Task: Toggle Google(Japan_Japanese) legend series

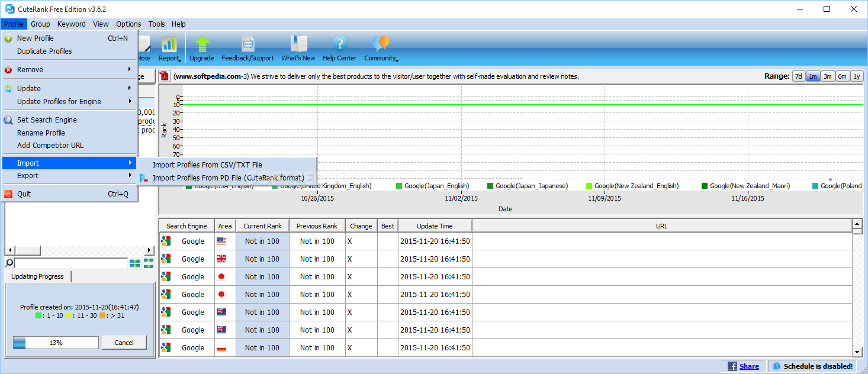Action: click(528, 186)
